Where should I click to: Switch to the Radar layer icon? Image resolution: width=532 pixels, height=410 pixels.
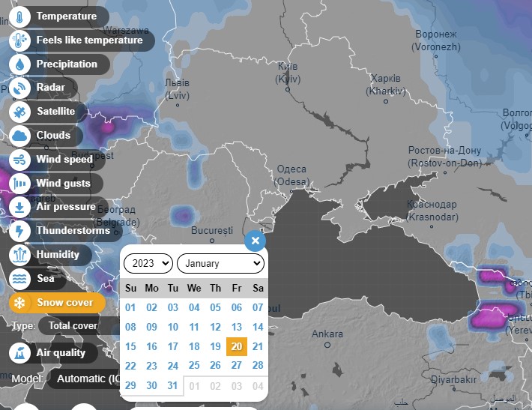19,88
